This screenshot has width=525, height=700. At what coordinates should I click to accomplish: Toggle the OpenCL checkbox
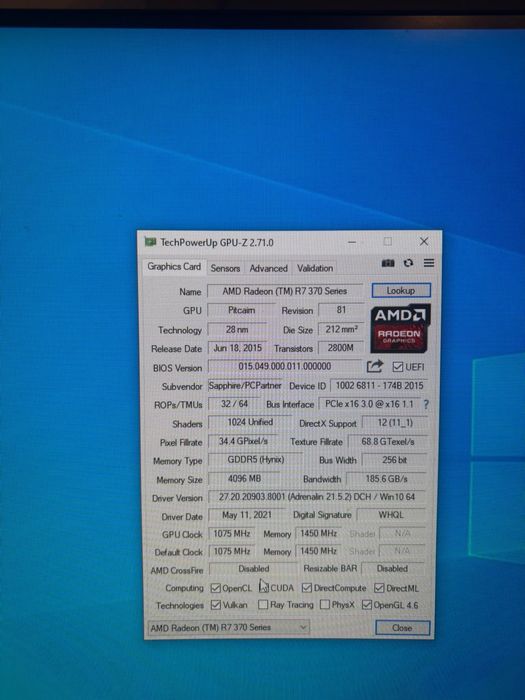point(216,588)
